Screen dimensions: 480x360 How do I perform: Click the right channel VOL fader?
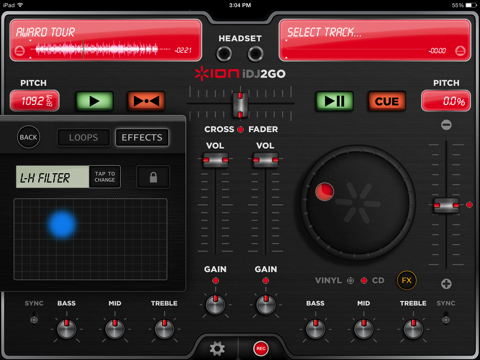click(x=266, y=160)
